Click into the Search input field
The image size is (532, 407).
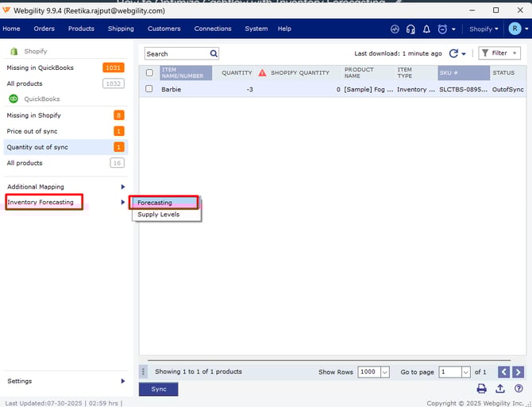(176, 53)
